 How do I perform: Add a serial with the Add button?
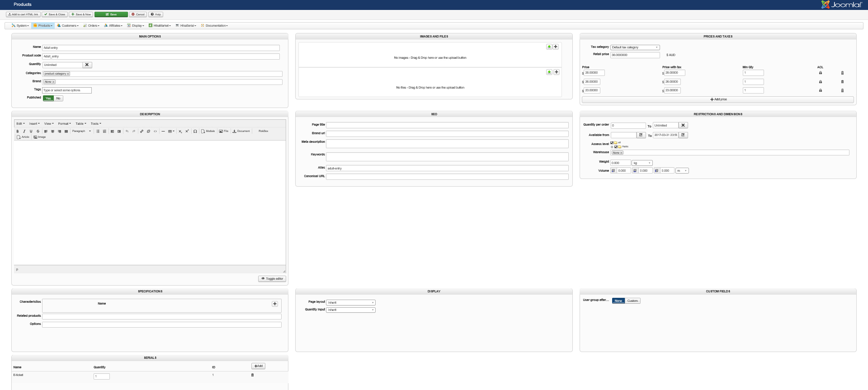(x=258, y=366)
